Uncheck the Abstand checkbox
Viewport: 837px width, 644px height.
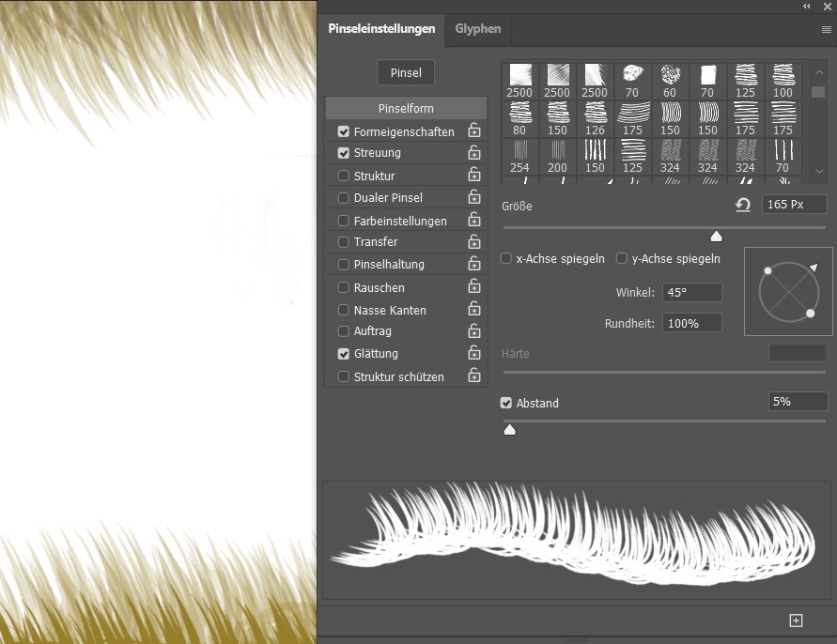(506, 403)
